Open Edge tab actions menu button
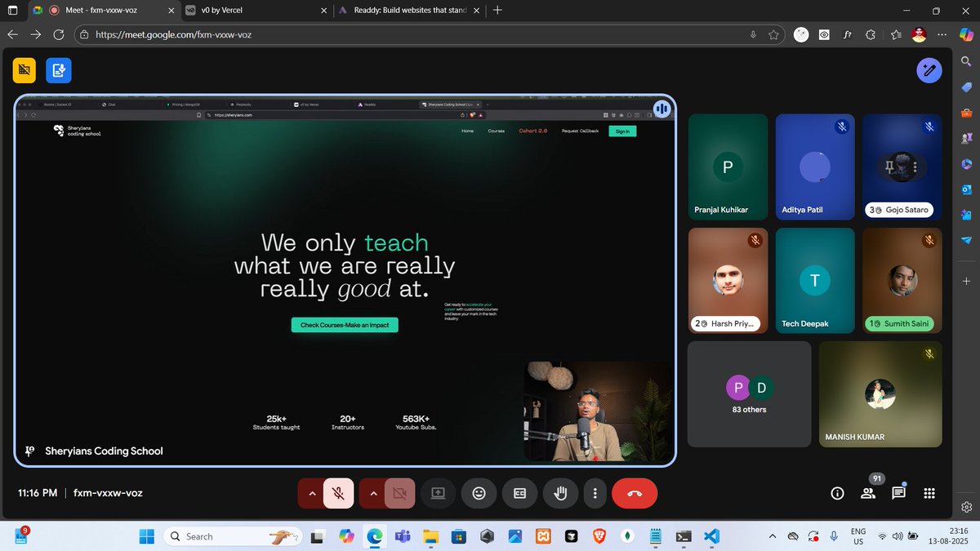The image size is (980, 551). 12,11
